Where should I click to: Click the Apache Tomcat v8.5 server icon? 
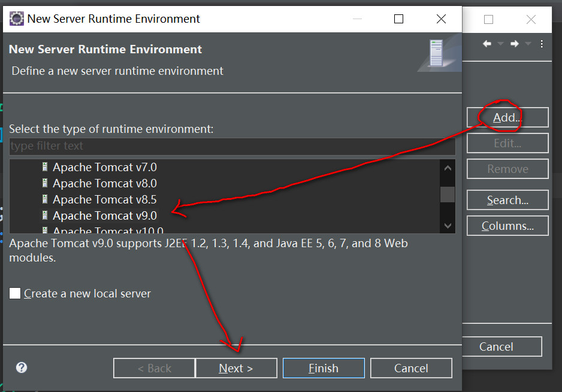(x=45, y=199)
